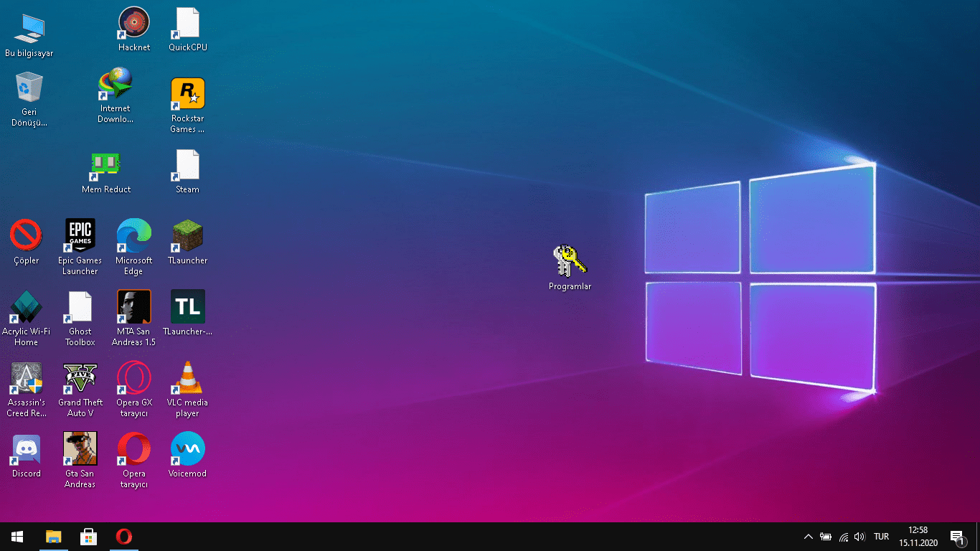The width and height of the screenshot is (980, 551).
Task: Open File Explorer from the taskbar
Action: (x=54, y=537)
